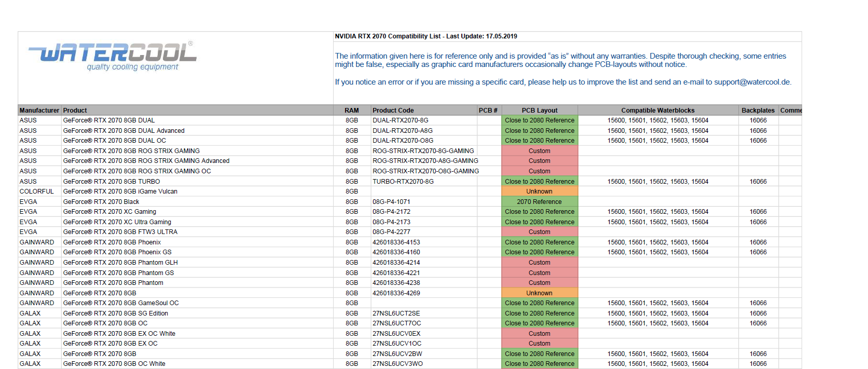Select the PCB # column header
This screenshot has height=369, width=868.
pos(488,111)
